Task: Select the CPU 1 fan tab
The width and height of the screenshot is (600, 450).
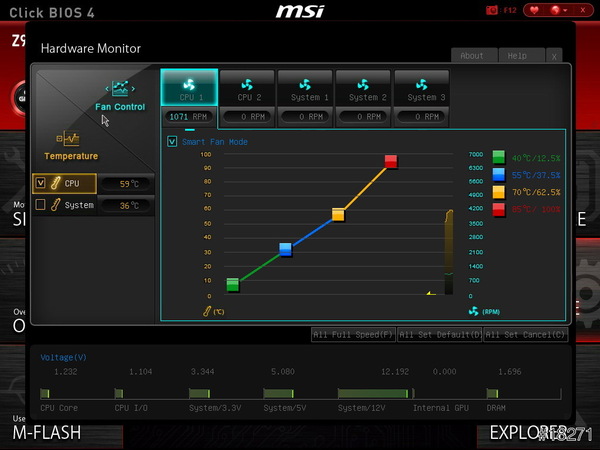Action: point(189,87)
